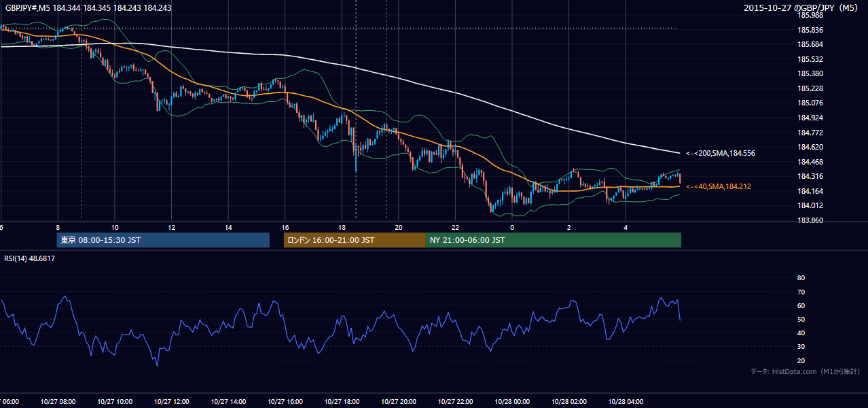
Task: Click RSI scale level 70
Action: click(x=801, y=292)
